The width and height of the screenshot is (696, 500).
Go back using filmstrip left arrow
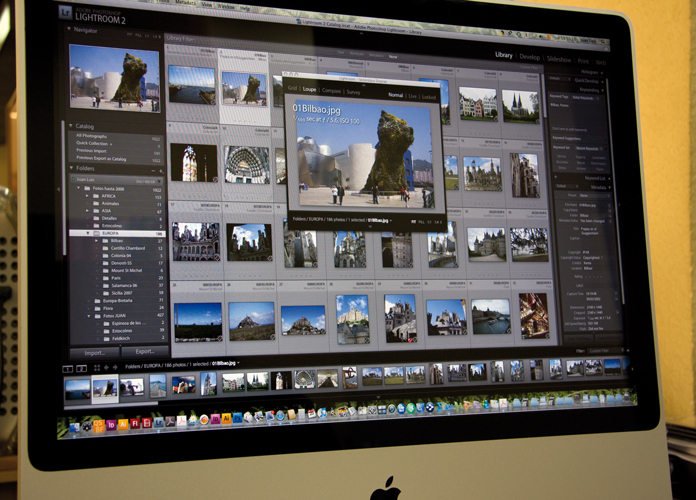click(107, 367)
